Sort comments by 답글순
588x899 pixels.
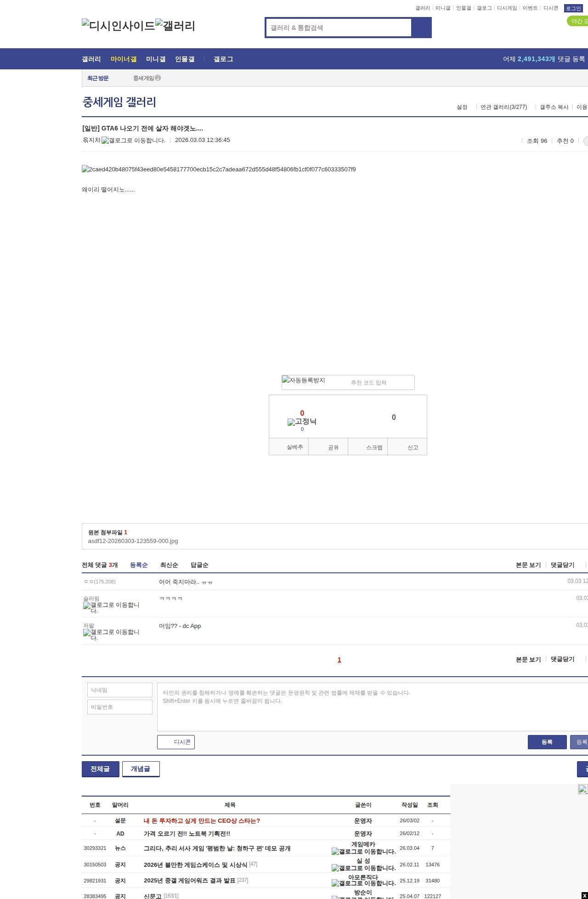pyautogui.click(x=199, y=565)
